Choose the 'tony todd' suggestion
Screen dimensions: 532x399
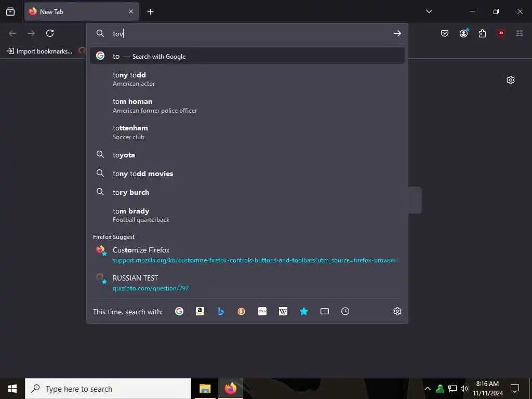pos(247,79)
